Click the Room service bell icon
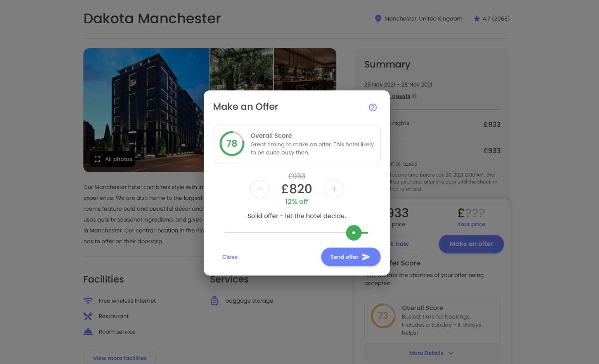The image size is (599, 364). tap(88, 332)
